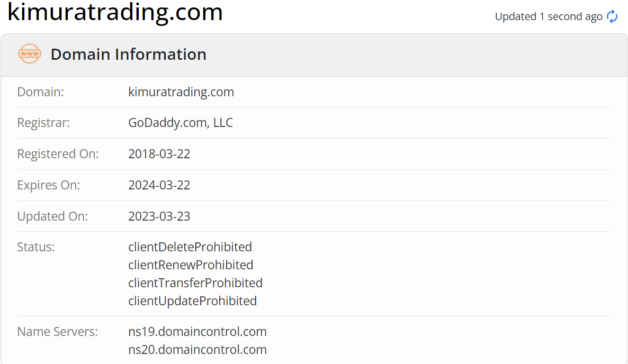
Task: Click the clientRenewProhibited status
Action: click(x=191, y=265)
